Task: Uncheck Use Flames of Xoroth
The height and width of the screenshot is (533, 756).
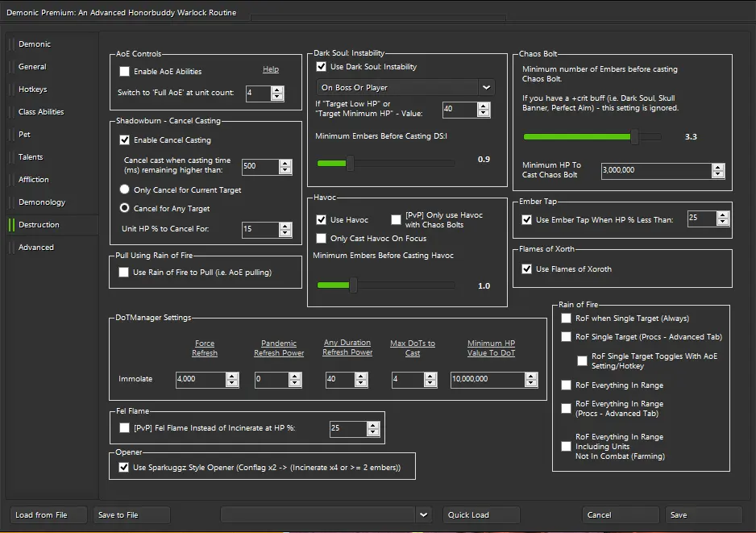Action: tap(526, 269)
